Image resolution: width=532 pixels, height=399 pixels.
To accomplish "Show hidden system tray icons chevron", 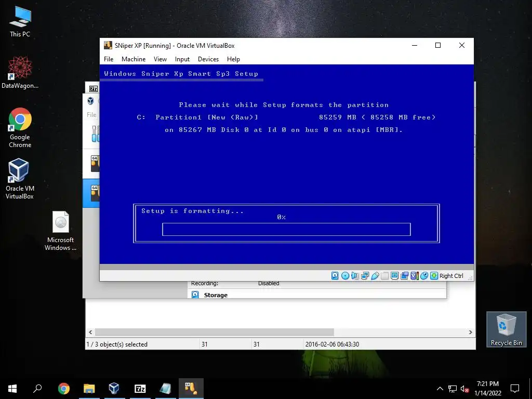I will coord(440,389).
